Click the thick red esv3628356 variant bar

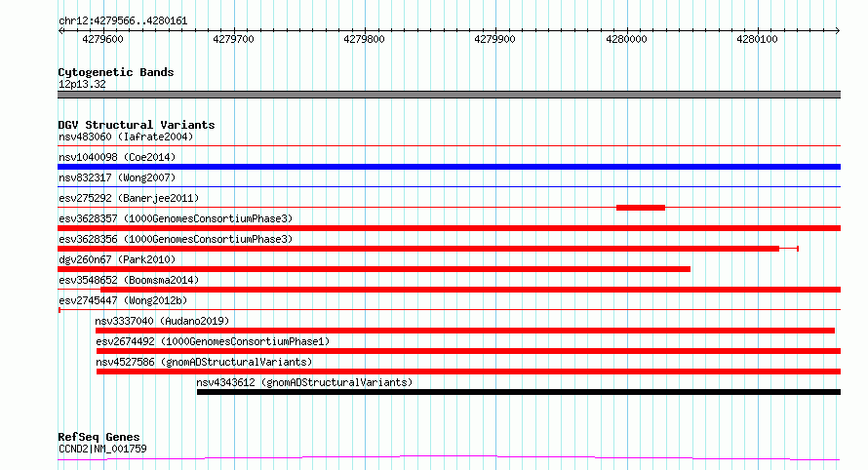[x=418, y=249]
